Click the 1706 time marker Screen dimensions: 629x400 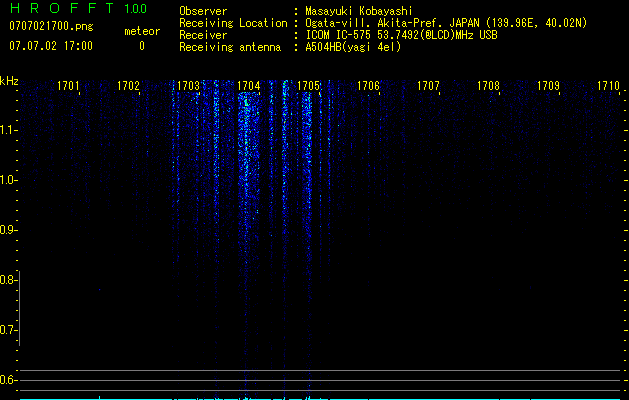pyautogui.click(x=368, y=85)
